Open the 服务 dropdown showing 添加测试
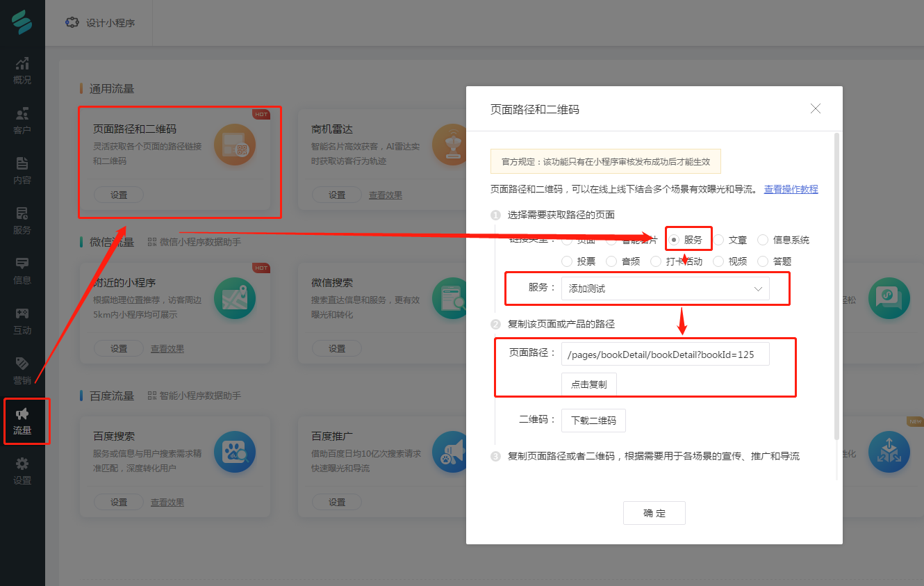 tap(666, 288)
